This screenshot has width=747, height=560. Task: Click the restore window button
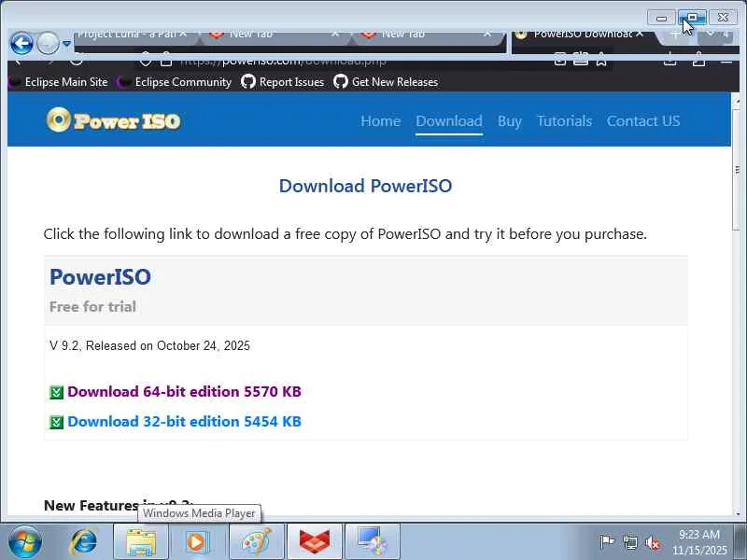pyautogui.click(x=692, y=18)
